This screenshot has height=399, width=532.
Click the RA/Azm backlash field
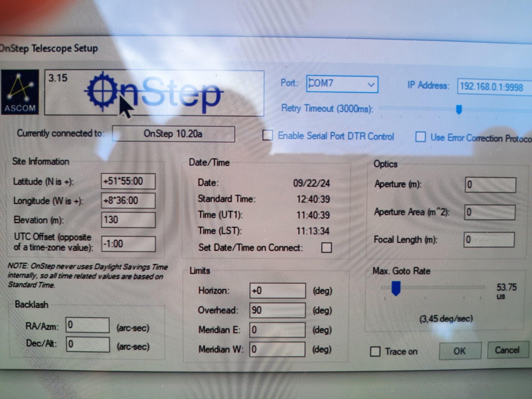(x=88, y=325)
